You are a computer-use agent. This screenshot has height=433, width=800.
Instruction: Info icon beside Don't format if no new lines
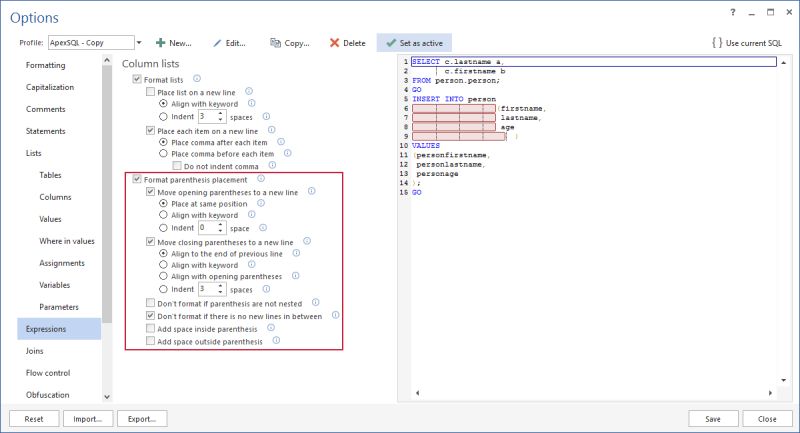335,315
